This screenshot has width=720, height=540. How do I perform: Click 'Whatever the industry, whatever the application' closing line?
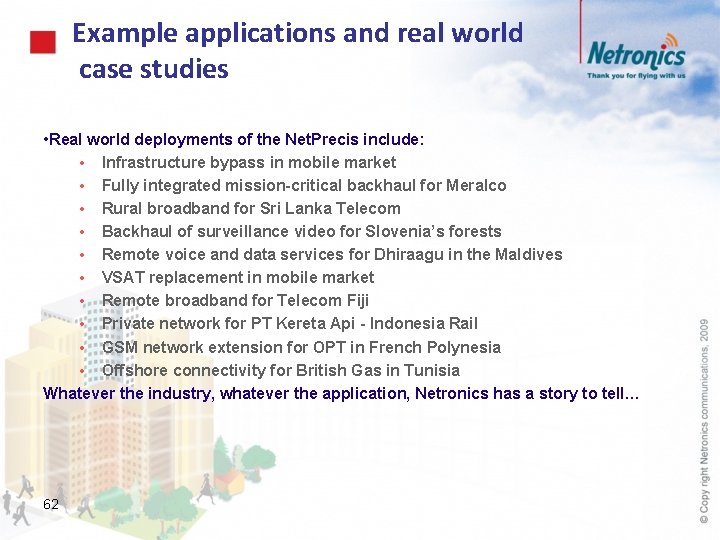coord(341,394)
